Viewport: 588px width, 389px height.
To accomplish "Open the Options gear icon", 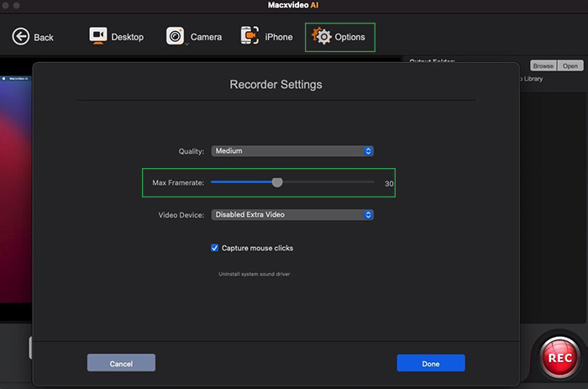I will (322, 36).
